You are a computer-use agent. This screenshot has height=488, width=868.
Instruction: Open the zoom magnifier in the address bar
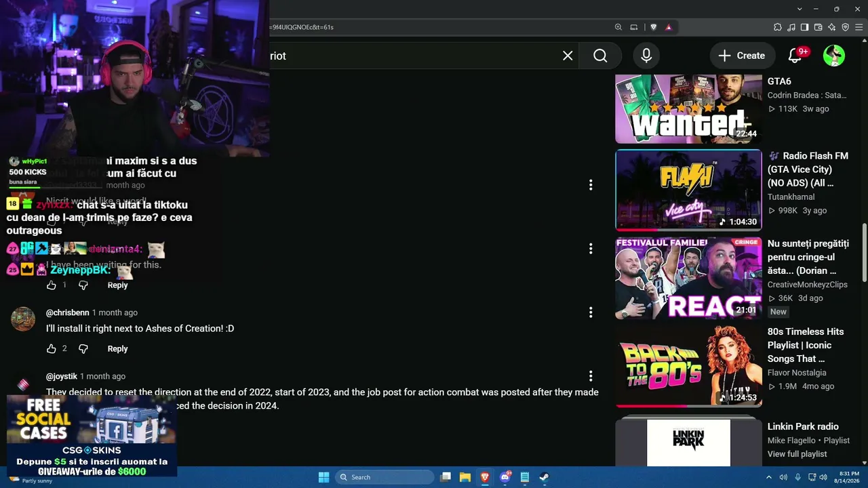pyautogui.click(x=618, y=27)
